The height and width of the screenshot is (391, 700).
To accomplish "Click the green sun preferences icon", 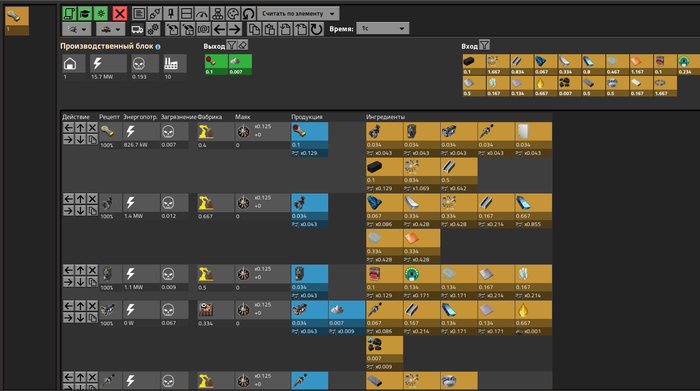I will (101, 13).
